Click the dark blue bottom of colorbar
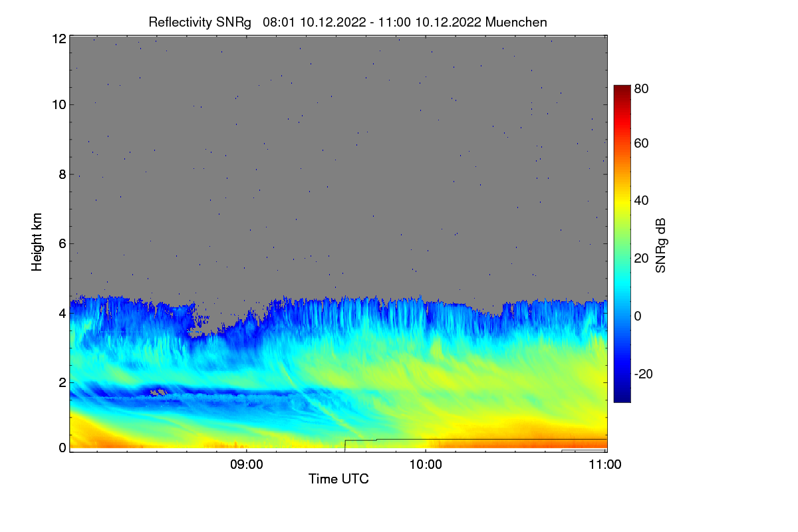Image resolution: width=798 pixels, height=532 pixels. point(622,397)
